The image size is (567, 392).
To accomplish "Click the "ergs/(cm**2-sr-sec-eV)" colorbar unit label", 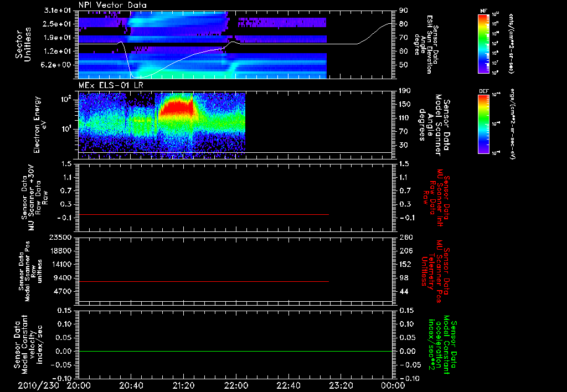I will pos(512,124).
